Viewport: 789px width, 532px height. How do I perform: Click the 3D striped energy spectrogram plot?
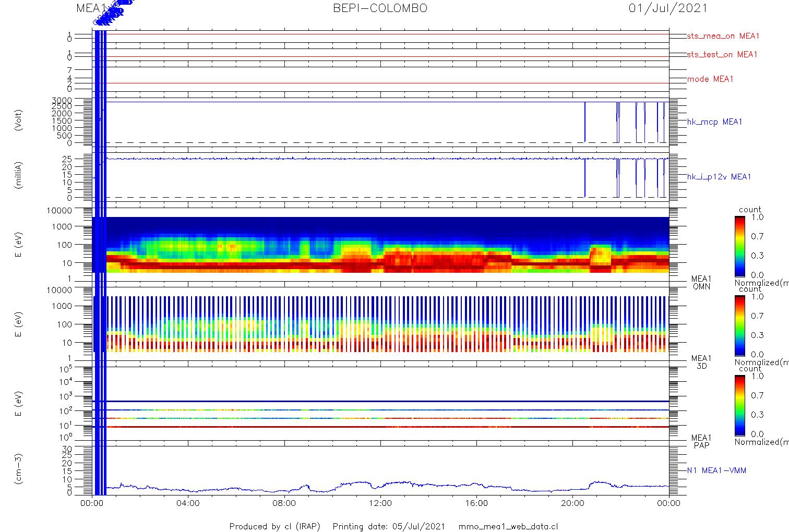point(380,324)
